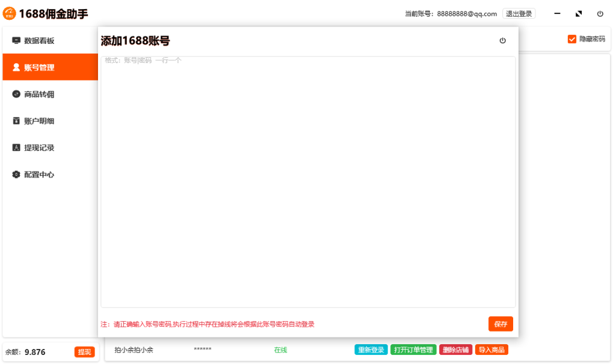Close the 添加1688账号 dialog via power icon
The image size is (616, 364).
coord(503,41)
